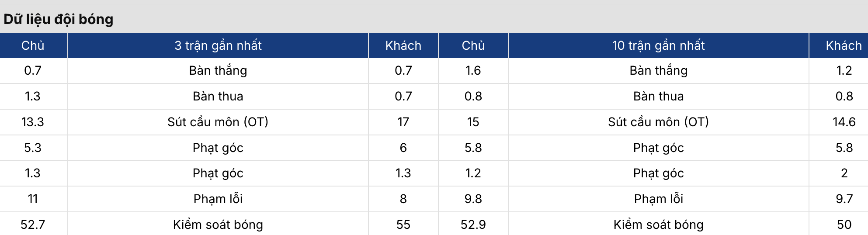Click "Phạm lỗi" label under 10 trận gần nhất
Image resolution: width=868 pixels, height=235 pixels.
[x=658, y=199]
